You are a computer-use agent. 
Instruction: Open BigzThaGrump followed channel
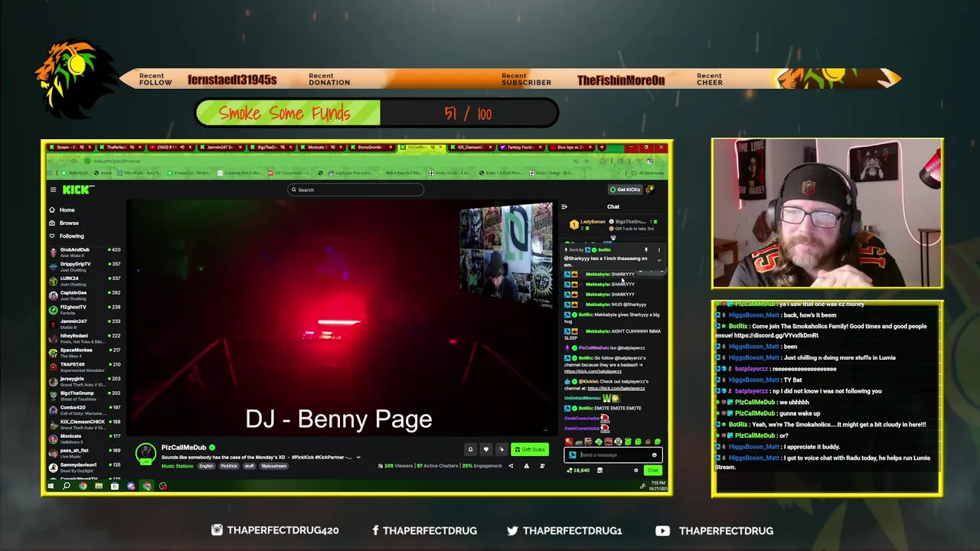pos(84,396)
